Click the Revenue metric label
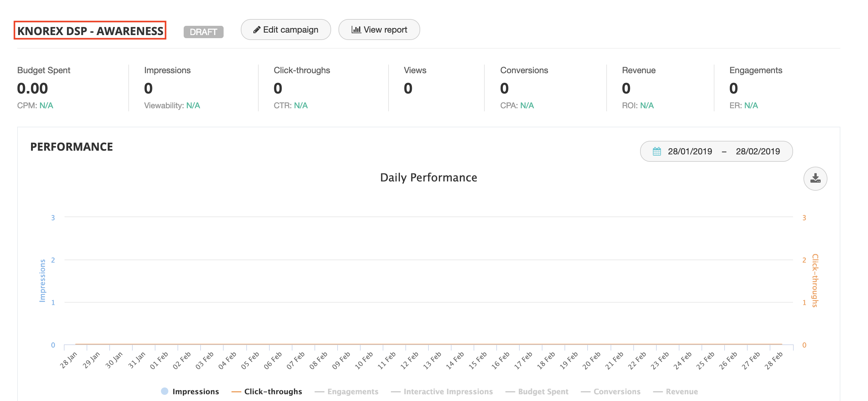Viewport: 868px width, 401px height. tap(639, 70)
